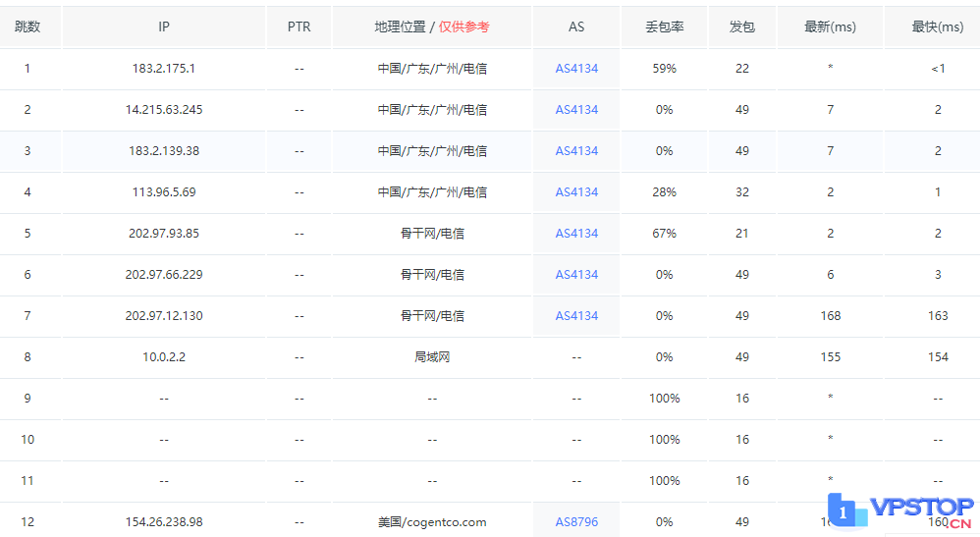Click AS4134 link for IP 202.97.12.130
980x537 pixels.
576,316
